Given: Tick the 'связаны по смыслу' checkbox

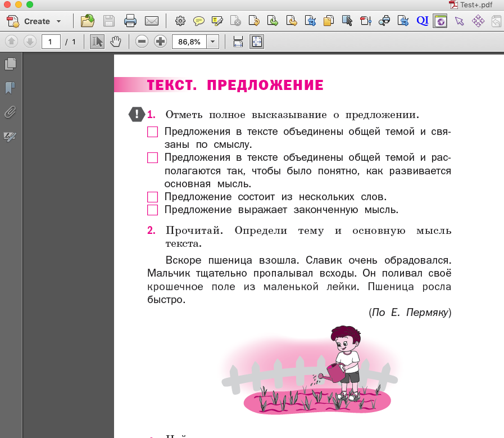Looking at the screenshot, I should [152, 132].
